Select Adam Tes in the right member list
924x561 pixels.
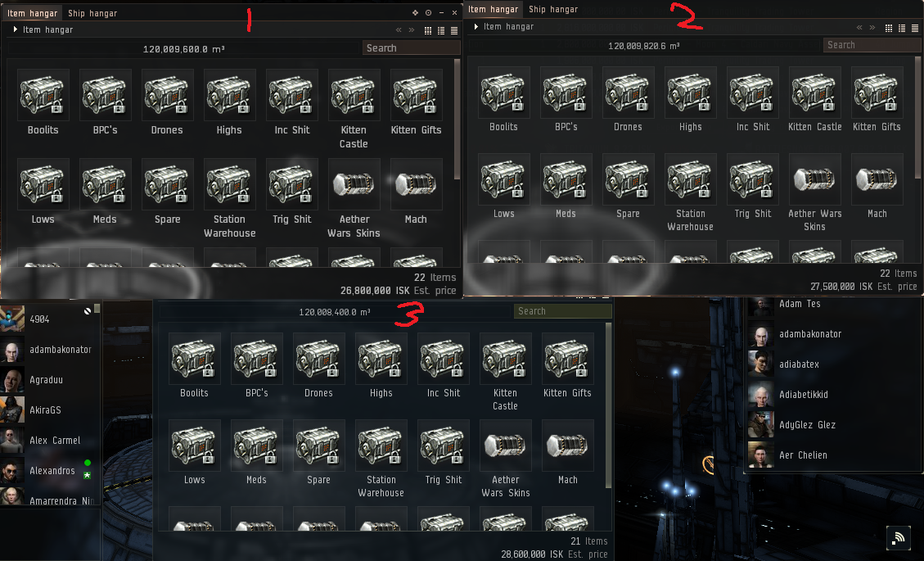coord(833,305)
